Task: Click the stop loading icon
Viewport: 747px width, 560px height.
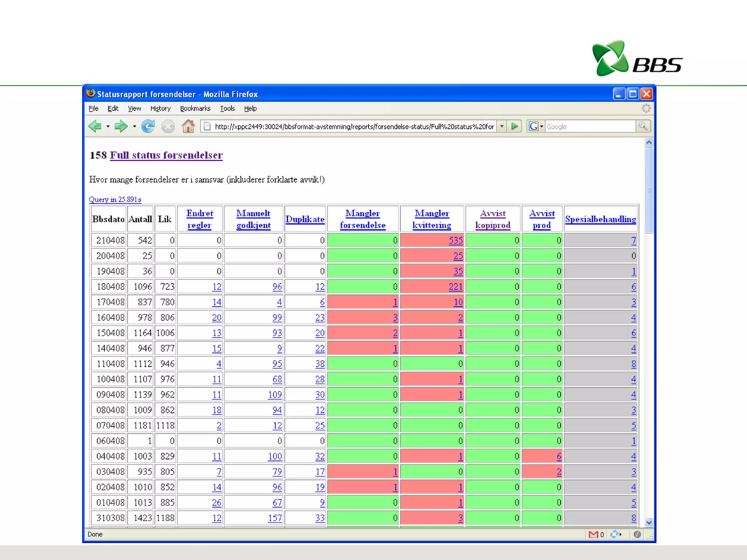Action: point(168,127)
